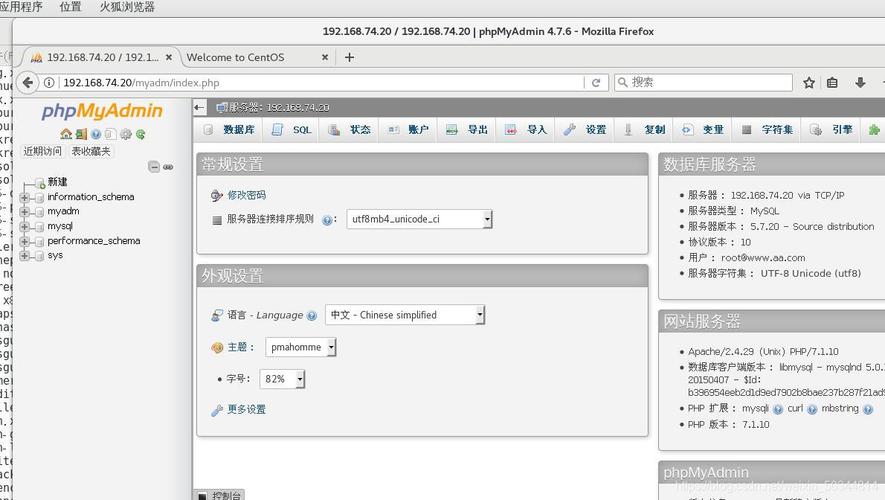
Task: Open the 设置 tab
Action: click(x=585, y=130)
